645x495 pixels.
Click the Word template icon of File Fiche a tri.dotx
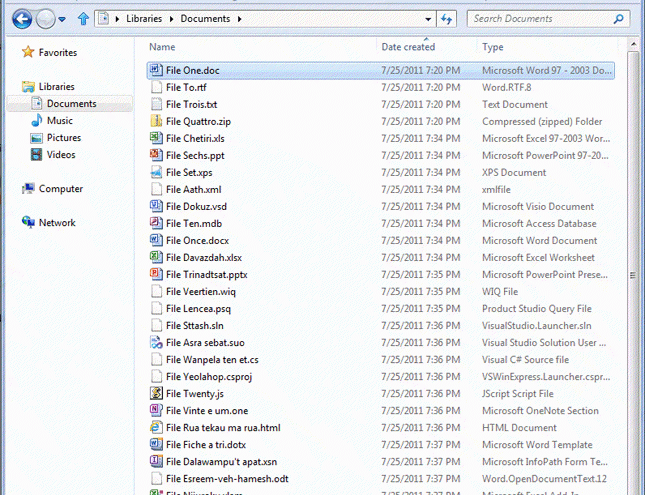coord(156,444)
